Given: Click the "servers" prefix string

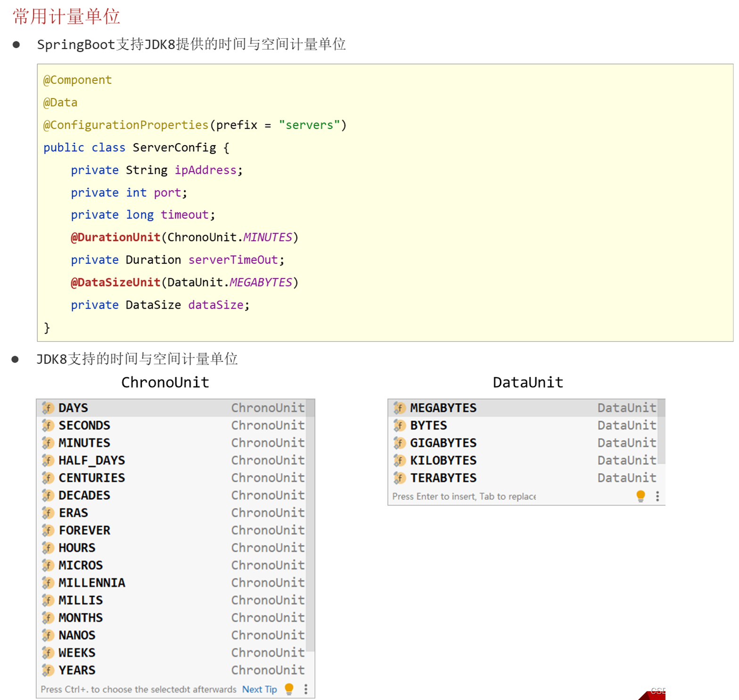Looking at the screenshot, I should click(309, 125).
